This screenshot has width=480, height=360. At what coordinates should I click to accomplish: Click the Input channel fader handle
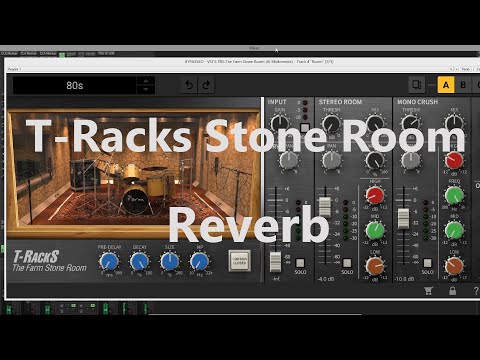tap(276, 262)
